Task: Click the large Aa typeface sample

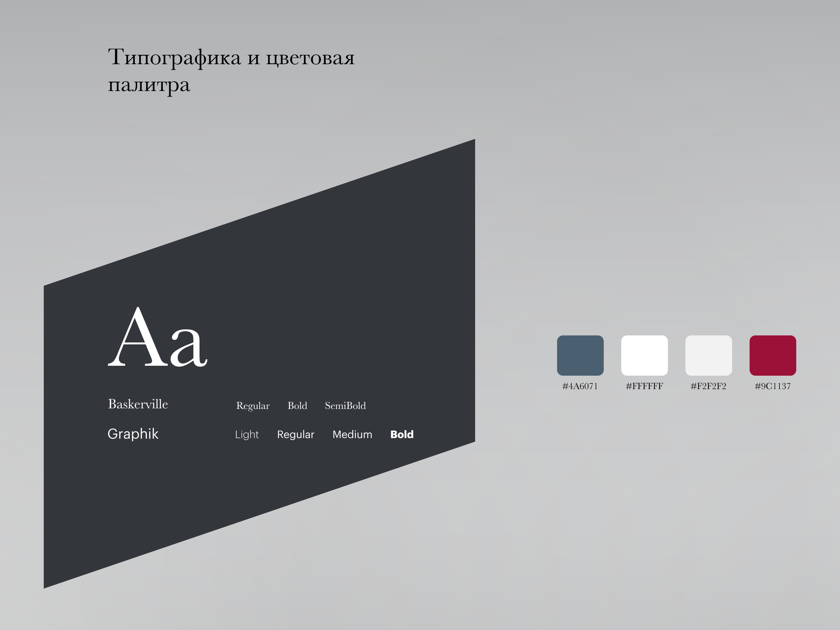Action: 157,337
